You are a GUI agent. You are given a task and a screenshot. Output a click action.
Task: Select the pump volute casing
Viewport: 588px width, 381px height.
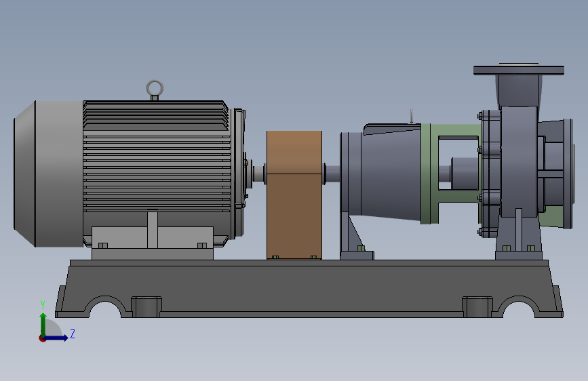point(520,161)
